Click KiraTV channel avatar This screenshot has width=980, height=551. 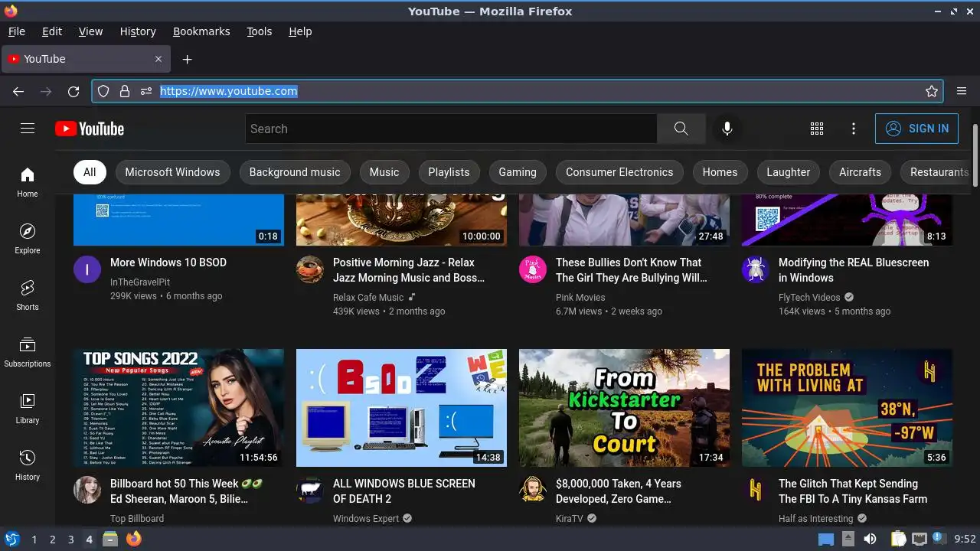pos(533,491)
